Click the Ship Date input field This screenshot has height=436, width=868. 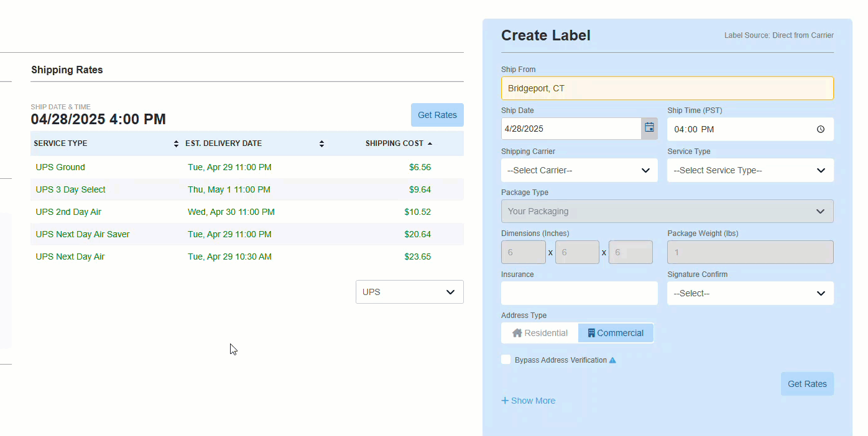[571, 129]
